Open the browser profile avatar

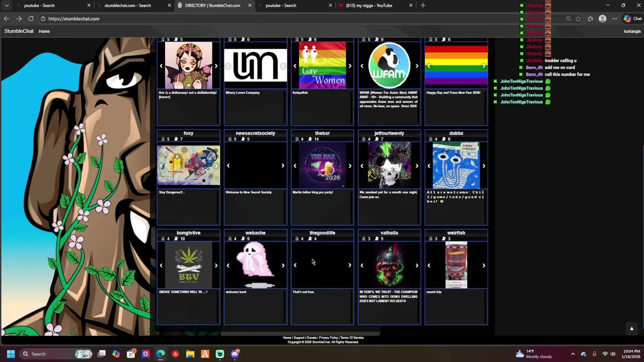(602, 19)
